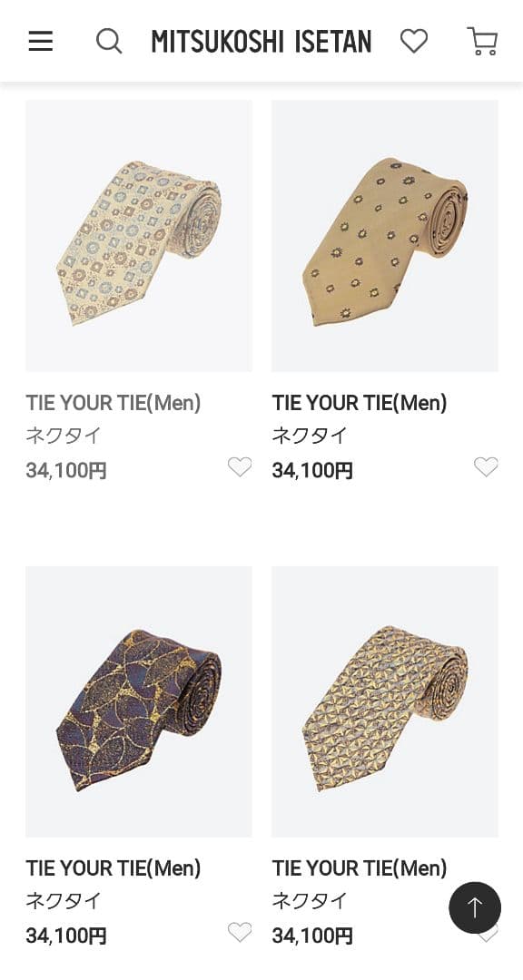Open the top-left tie product page
Screen dimensions: 523x980
click(x=138, y=236)
